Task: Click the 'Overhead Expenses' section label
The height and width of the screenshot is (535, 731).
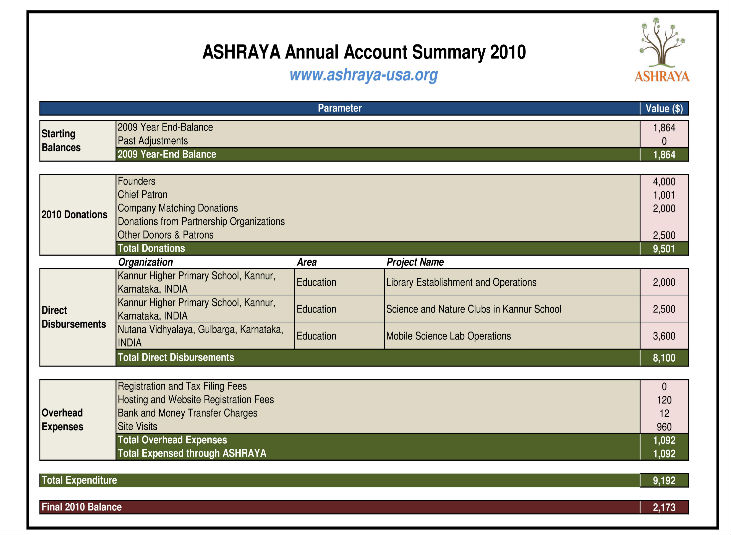Action: coord(62,419)
